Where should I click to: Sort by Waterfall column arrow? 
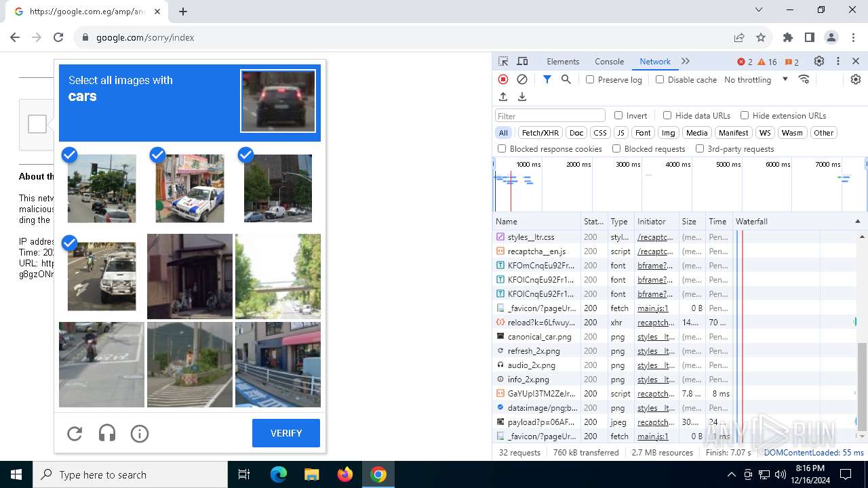tap(857, 222)
